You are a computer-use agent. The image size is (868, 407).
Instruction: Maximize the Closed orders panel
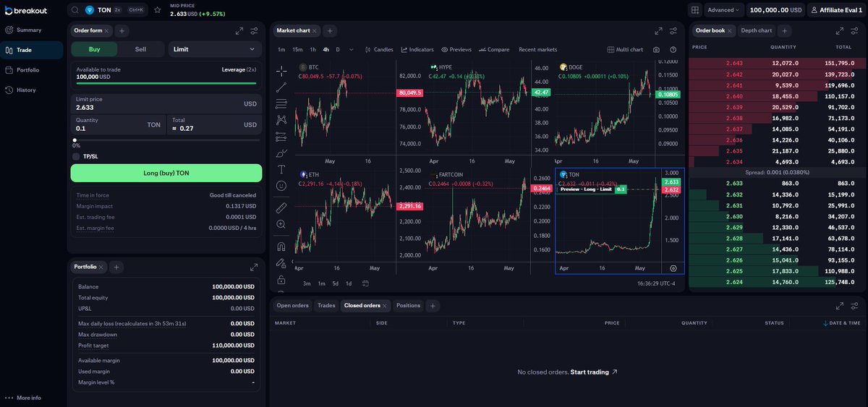tap(840, 306)
